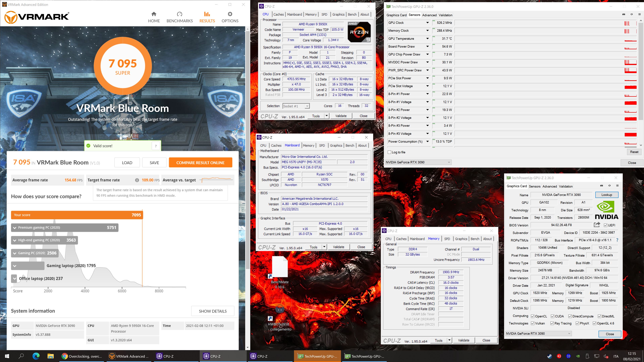
Task: Open Validation tab in GPU-Z Graphics Card window
Action: (566, 186)
